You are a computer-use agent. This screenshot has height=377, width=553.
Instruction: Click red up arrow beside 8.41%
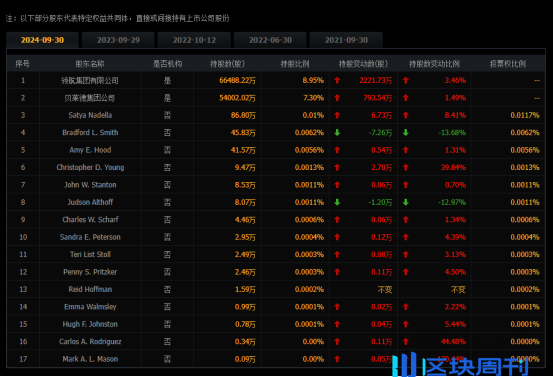click(406, 115)
